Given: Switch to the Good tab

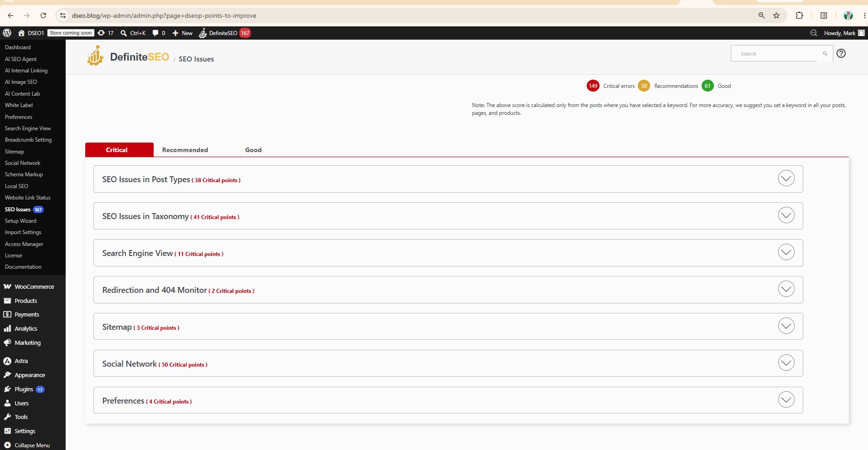Looking at the screenshot, I should click(253, 150).
